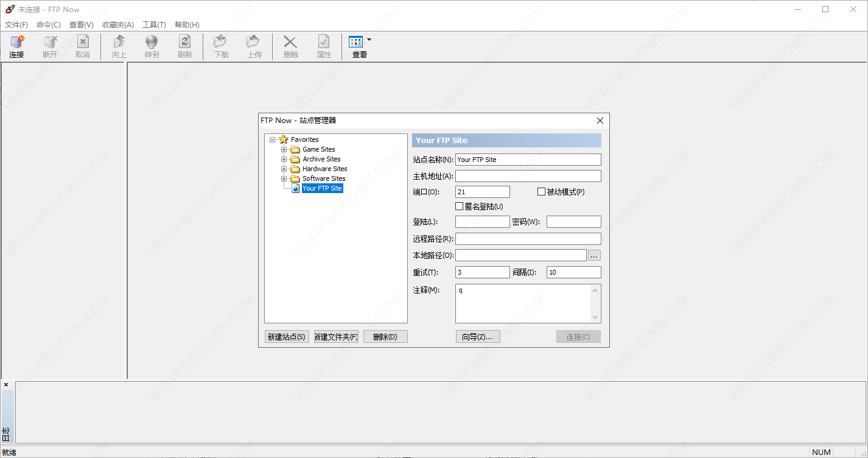The image size is (868, 458).
Task: Click the local path (本地路径) field
Action: (521, 255)
